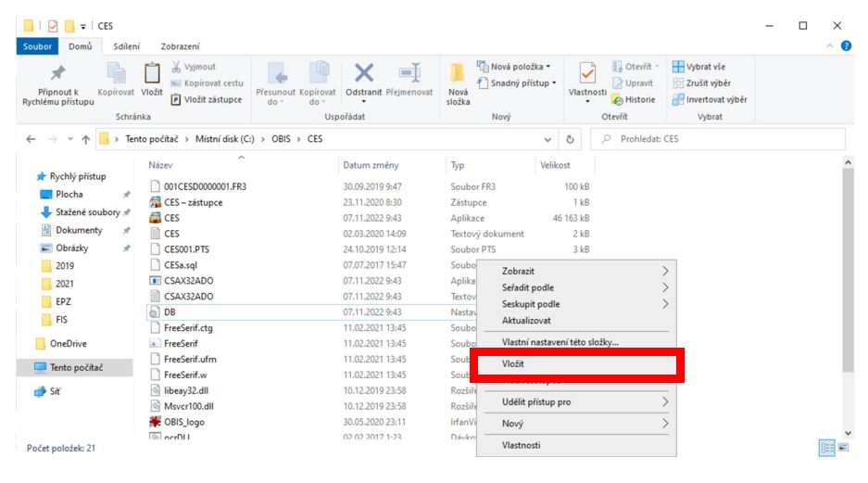Click the Odstranit delete icon in ribbon

364,73
